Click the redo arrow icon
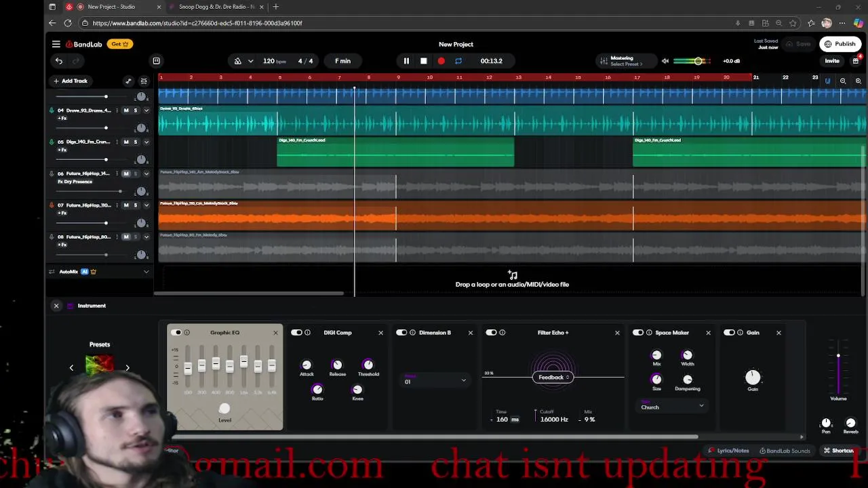This screenshot has width=868, height=488. pyautogui.click(x=76, y=61)
